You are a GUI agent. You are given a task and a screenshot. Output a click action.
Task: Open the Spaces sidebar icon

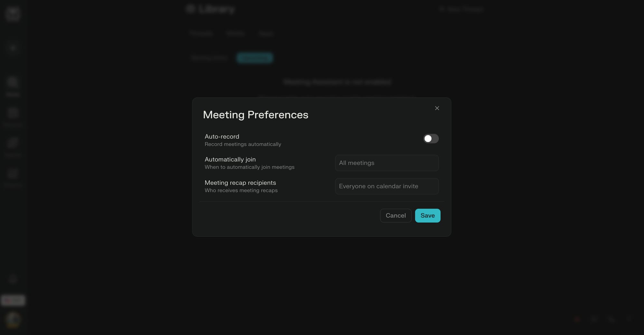(13, 143)
